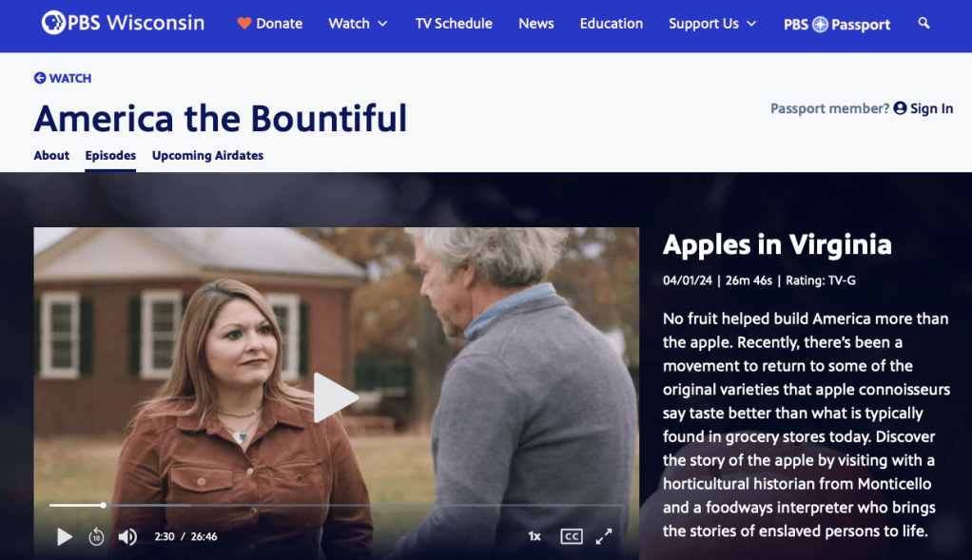This screenshot has height=560, width=972.
Task: Click the Sign In user icon
Action: coord(900,108)
